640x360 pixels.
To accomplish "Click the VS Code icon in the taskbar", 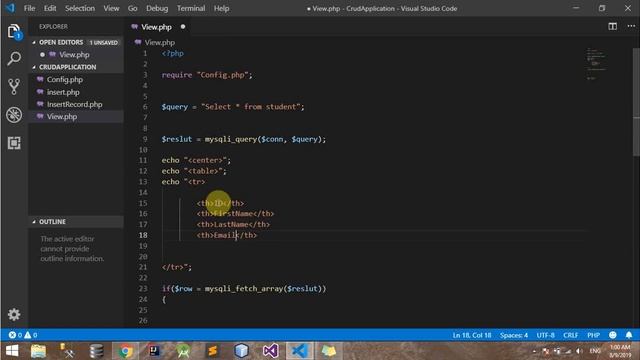I will coord(299,351).
